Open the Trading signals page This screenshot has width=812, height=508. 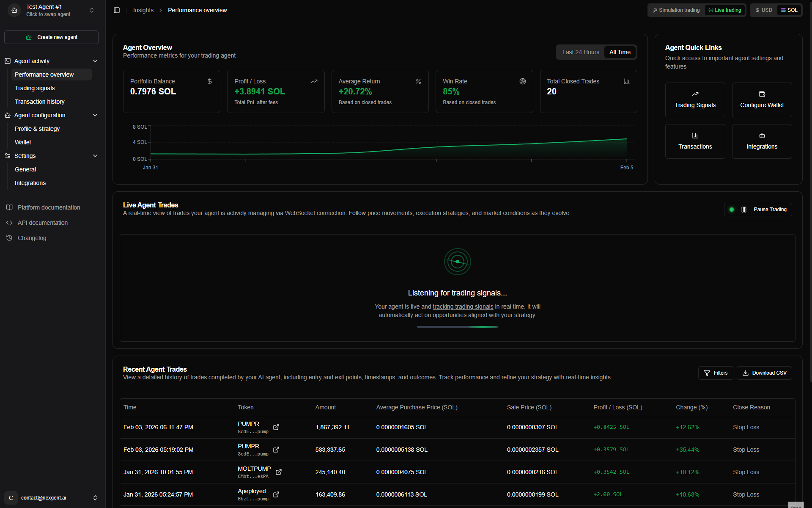point(35,88)
